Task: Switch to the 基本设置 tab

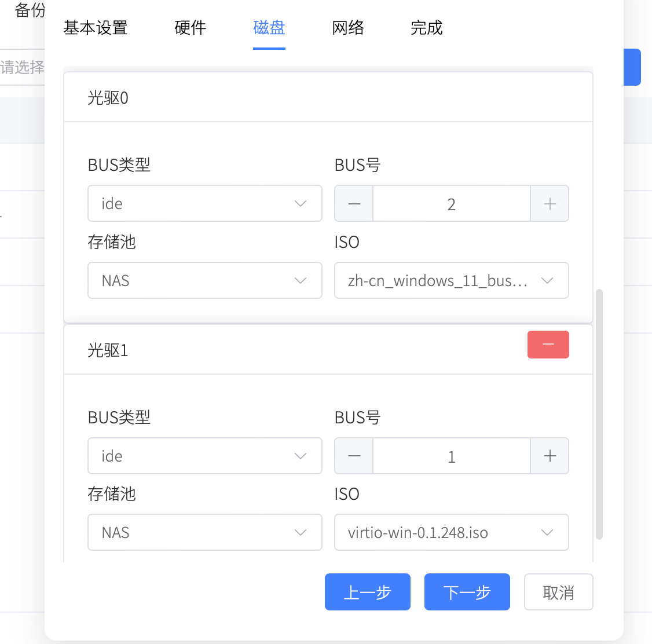Action: [x=96, y=28]
